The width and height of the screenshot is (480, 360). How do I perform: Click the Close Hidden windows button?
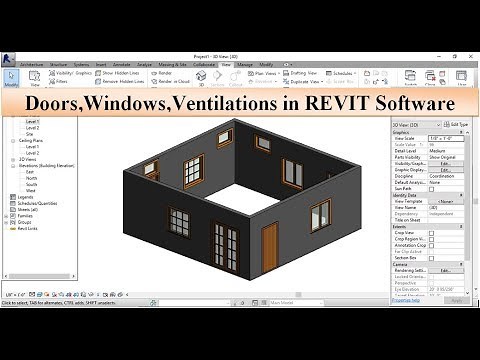430,78
